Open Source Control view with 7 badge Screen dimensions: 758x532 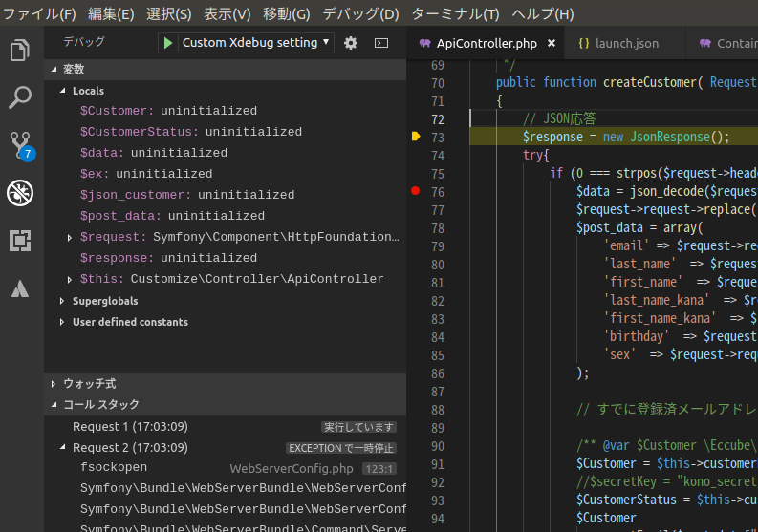point(21,145)
